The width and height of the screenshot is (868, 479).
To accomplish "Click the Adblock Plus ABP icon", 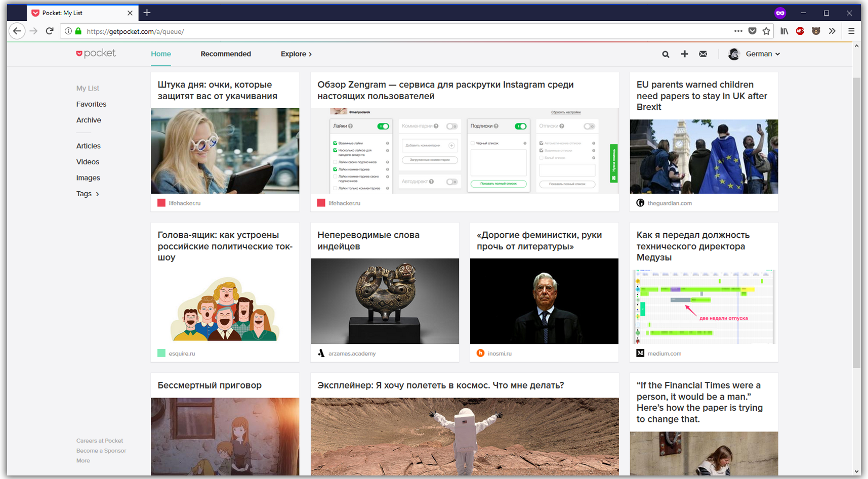I will pyautogui.click(x=800, y=31).
